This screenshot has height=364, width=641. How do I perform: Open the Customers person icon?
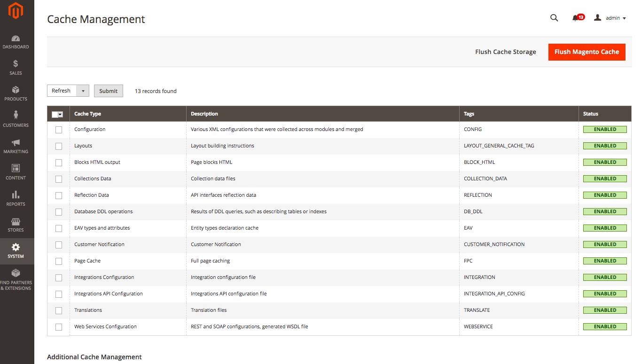[x=16, y=115]
